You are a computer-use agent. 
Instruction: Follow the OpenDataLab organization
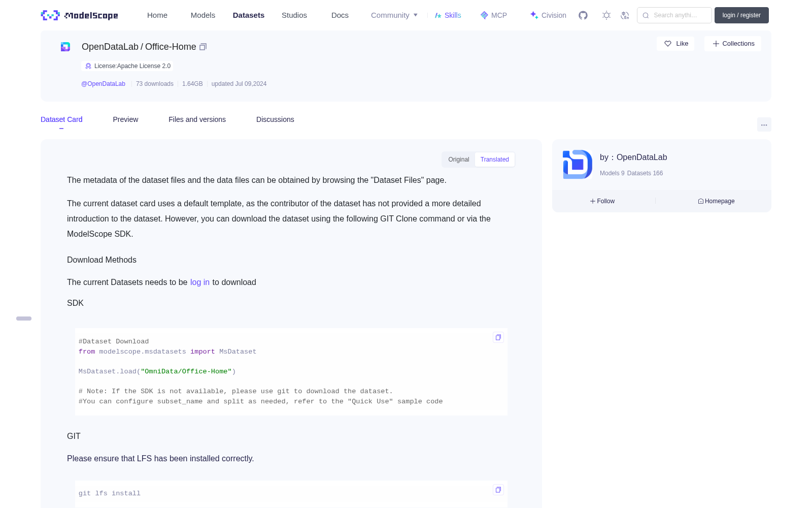click(x=602, y=201)
